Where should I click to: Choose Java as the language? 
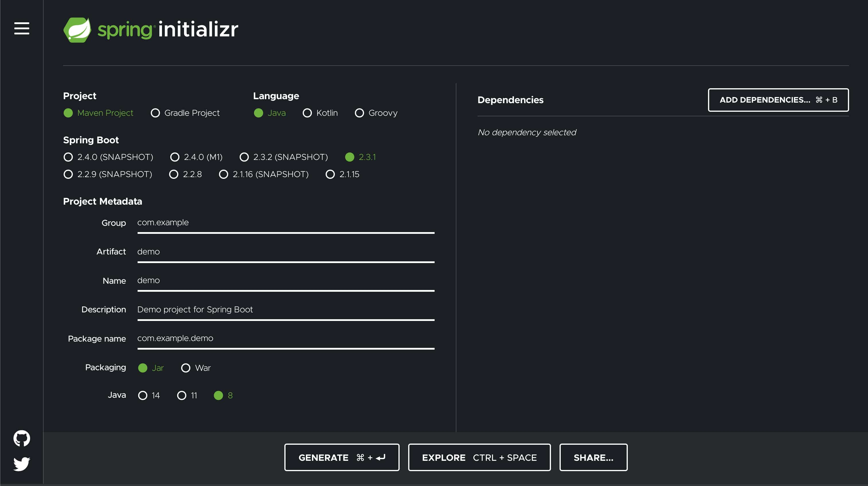click(269, 113)
